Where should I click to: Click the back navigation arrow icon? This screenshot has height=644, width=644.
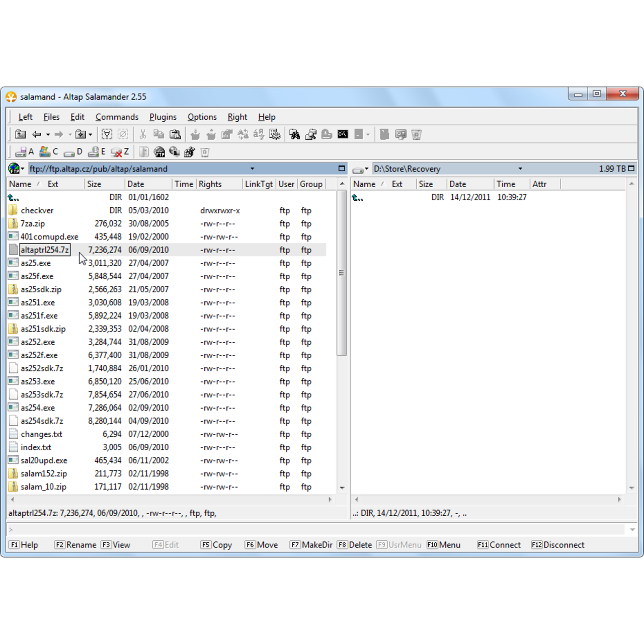click(37, 134)
